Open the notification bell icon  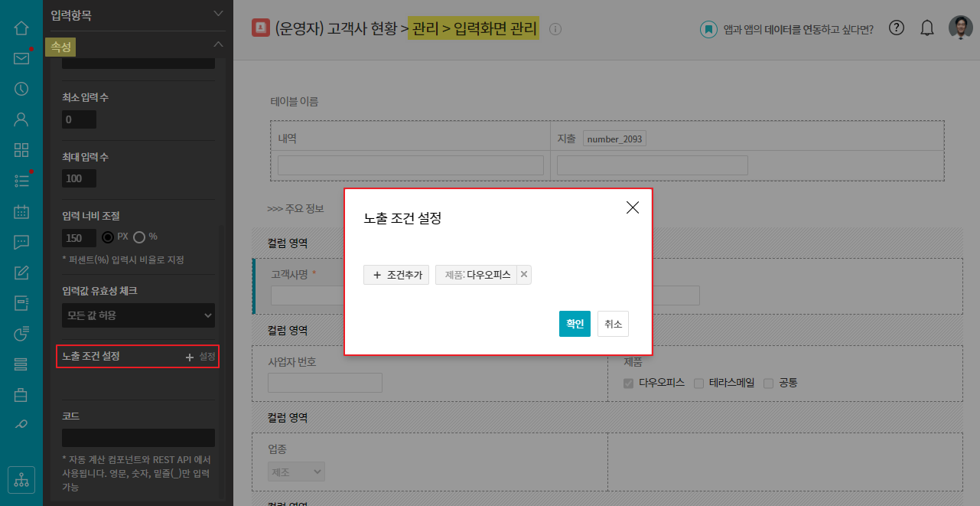(x=927, y=28)
